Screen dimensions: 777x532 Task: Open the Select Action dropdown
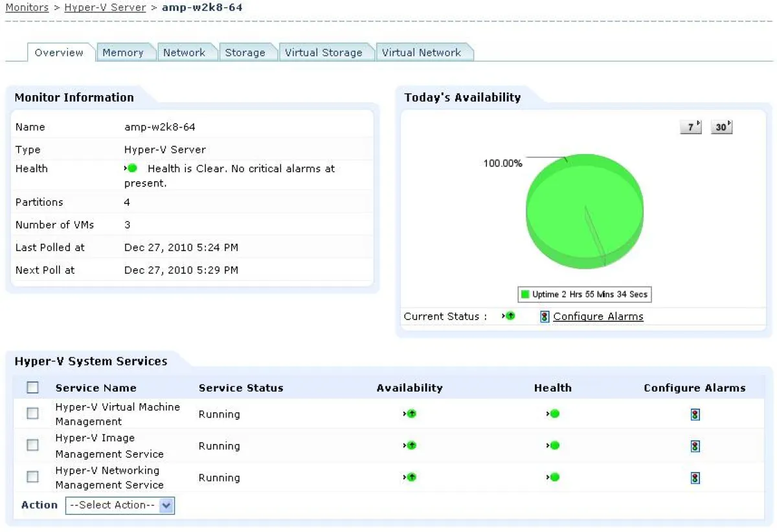point(120,505)
